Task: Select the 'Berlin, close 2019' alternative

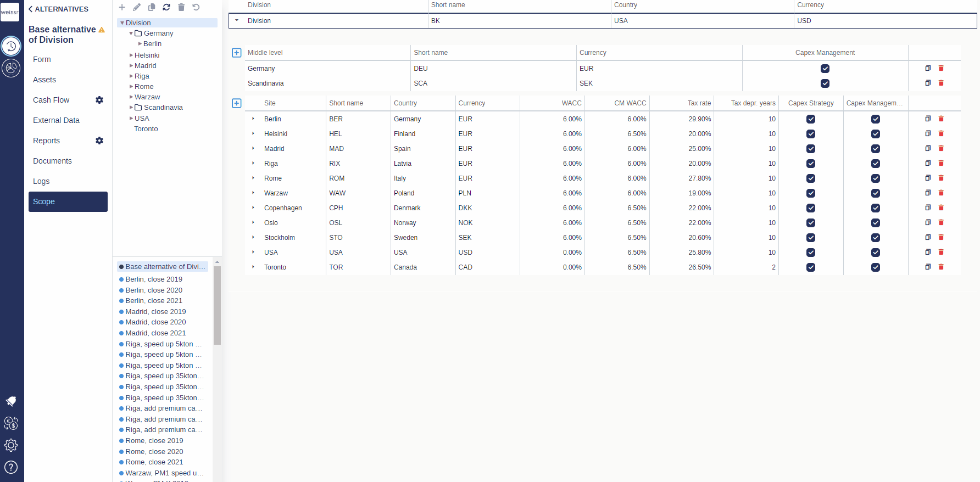Action: pyautogui.click(x=154, y=279)
